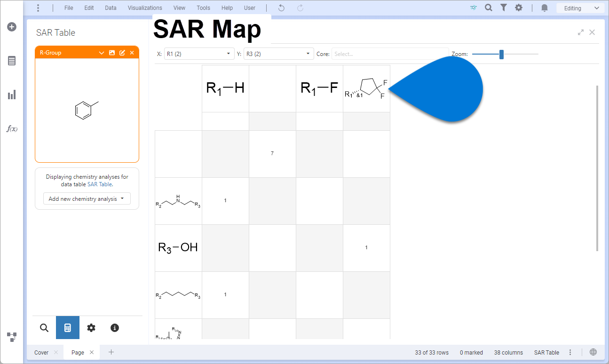Click Add new chemistry analysis

pos(87,198)
